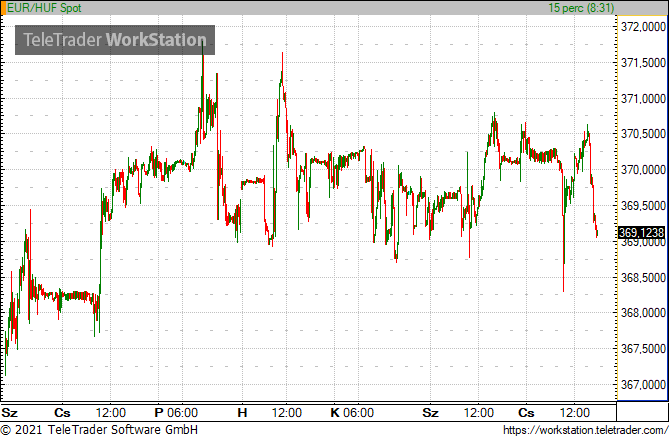669x439 pixels.
Task: Click the 370,5000 price axis label
Action: (643, 134)
